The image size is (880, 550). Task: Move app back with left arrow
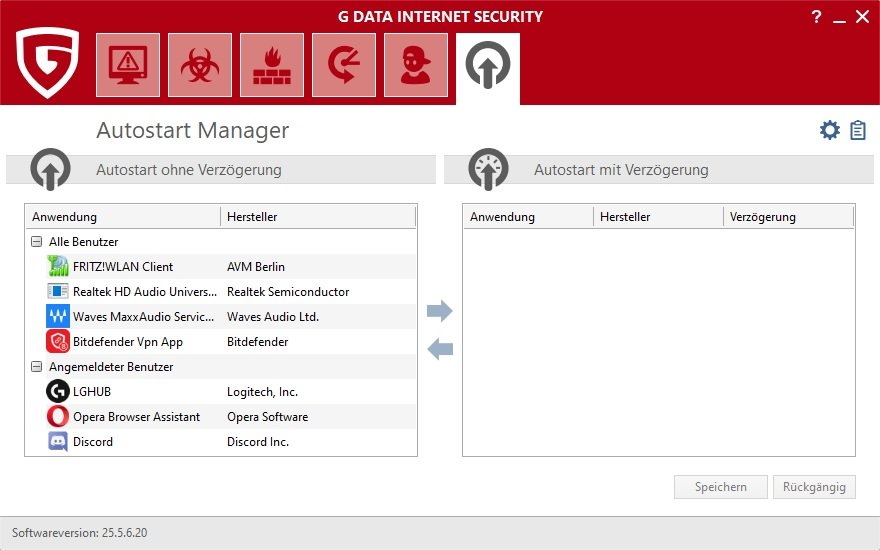439,349
